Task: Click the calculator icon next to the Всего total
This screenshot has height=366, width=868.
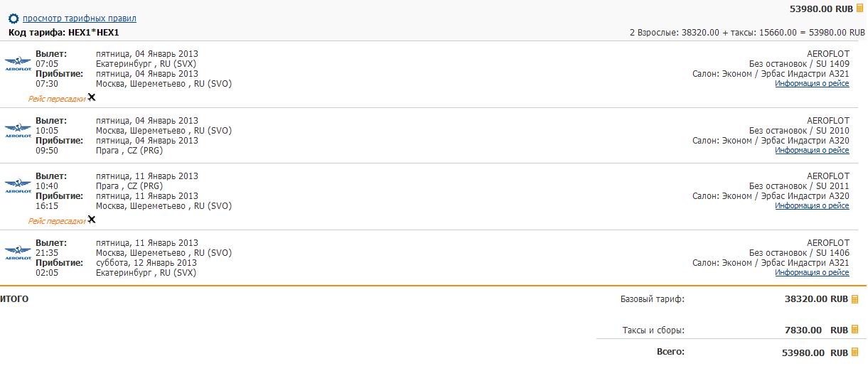Action: tap(855, 352)
